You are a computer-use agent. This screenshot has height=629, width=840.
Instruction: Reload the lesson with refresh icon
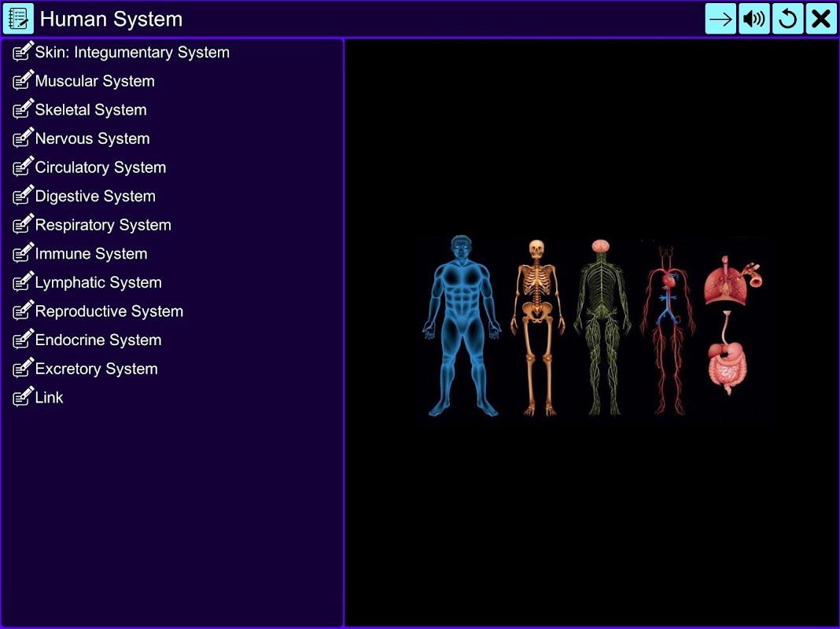(x=787, y=19)
